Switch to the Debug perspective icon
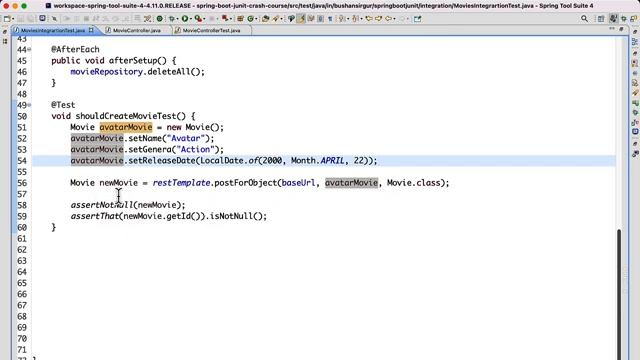The image size is (640, 360). (624, 19)
